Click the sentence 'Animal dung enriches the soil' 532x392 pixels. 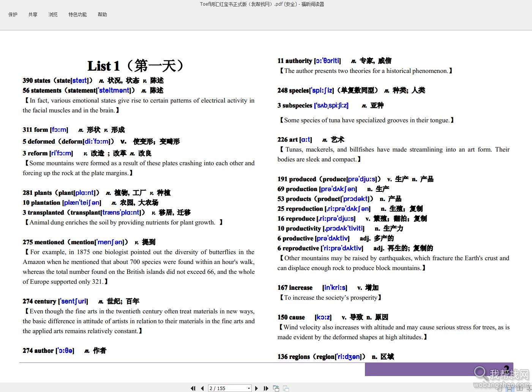click(x=123, y=223)
